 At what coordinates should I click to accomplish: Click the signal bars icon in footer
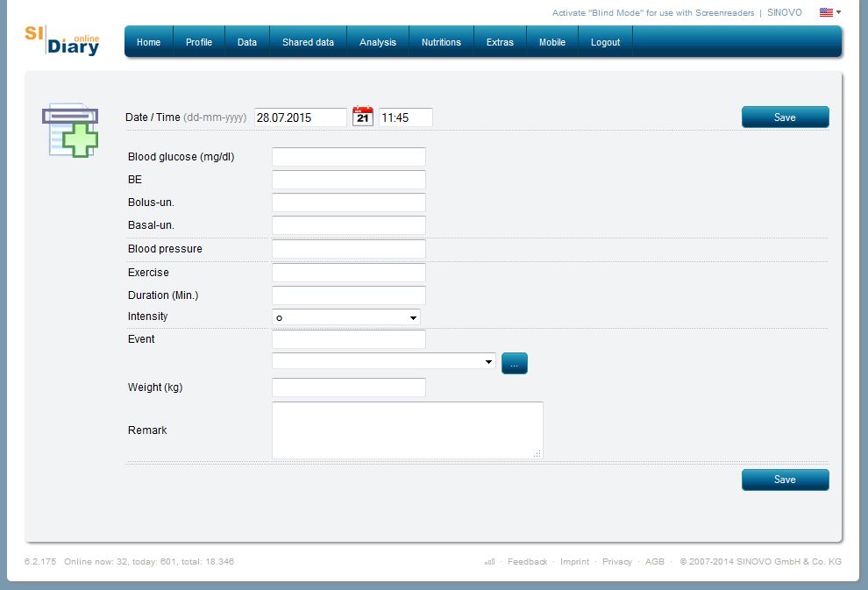click(x=489, y=562)
